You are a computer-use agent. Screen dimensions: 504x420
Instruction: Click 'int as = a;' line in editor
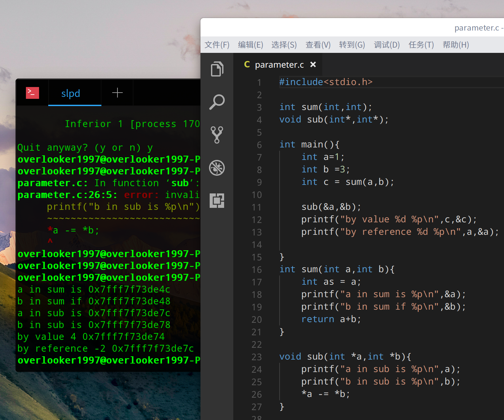[331, 282]
